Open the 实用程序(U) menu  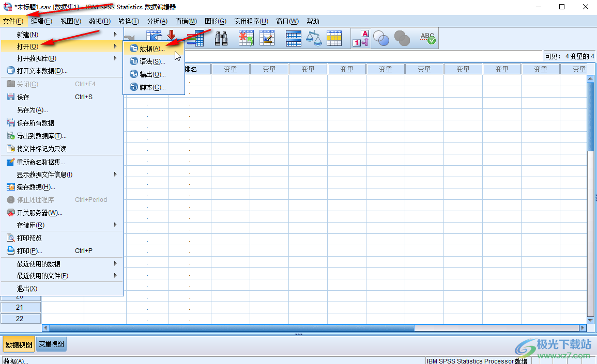pos(251,21)
